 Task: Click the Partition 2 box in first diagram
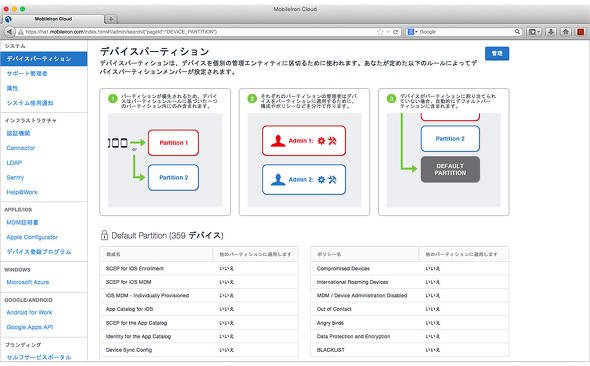pyautogui.click(x=173, y=177)
